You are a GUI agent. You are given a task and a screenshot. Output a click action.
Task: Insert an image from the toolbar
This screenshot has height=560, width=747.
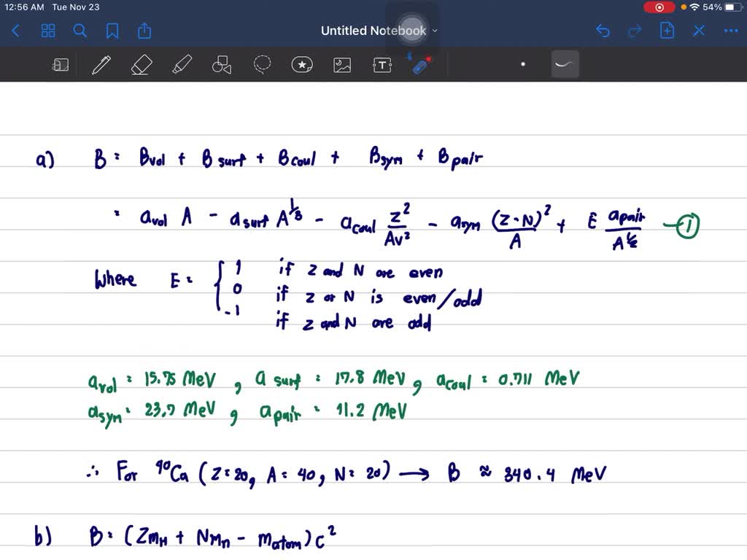tap(341, 64)
